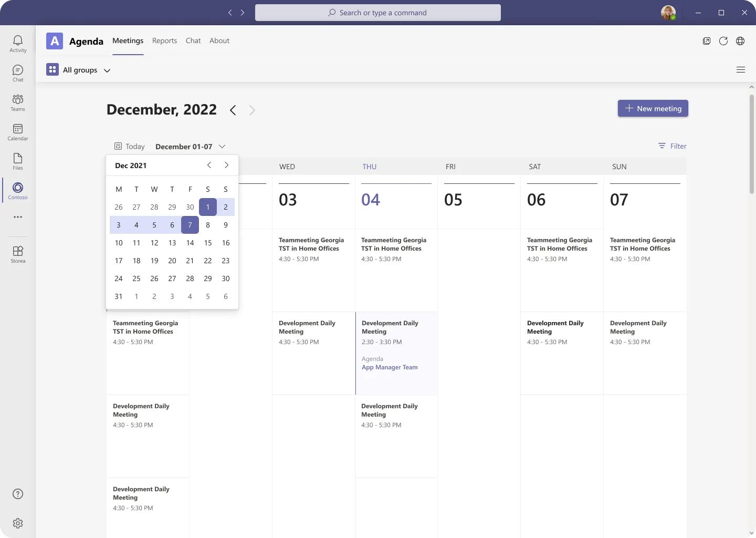Open WED 03 Teammeeting Georgia TST meeting
756x538 pixels.
313,270
